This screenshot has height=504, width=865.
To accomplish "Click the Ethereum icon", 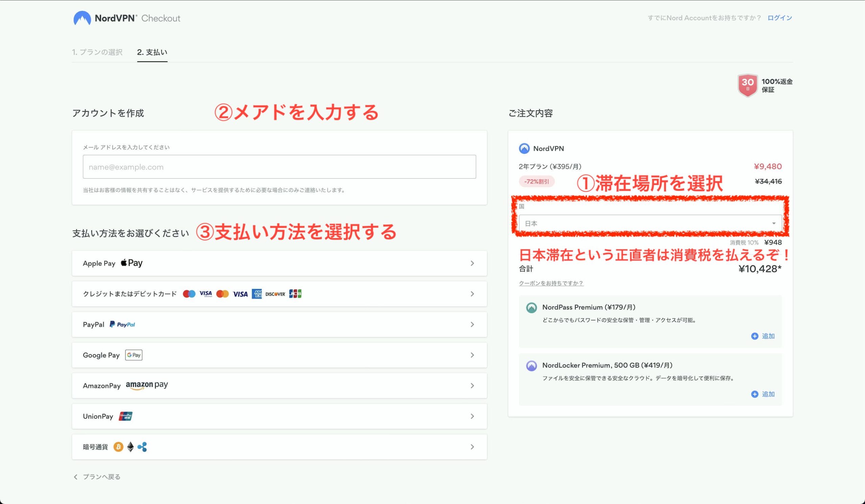I will click(130, 447).
